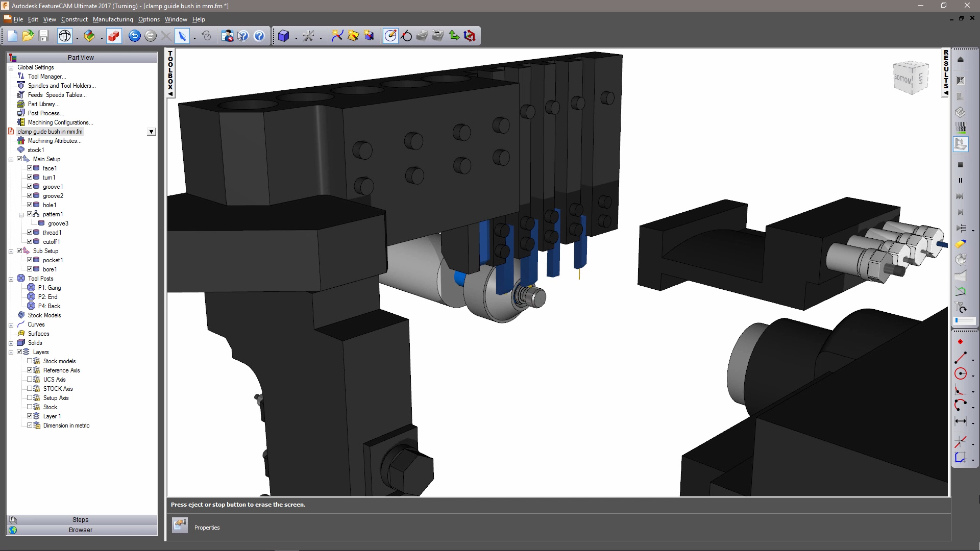Open the Construct menu

75,19
